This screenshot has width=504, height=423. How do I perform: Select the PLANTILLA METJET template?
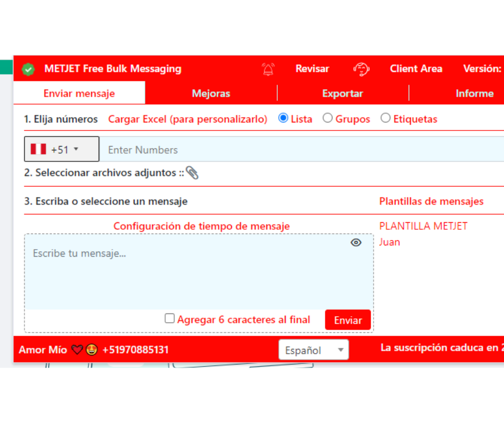coord(423,226)
